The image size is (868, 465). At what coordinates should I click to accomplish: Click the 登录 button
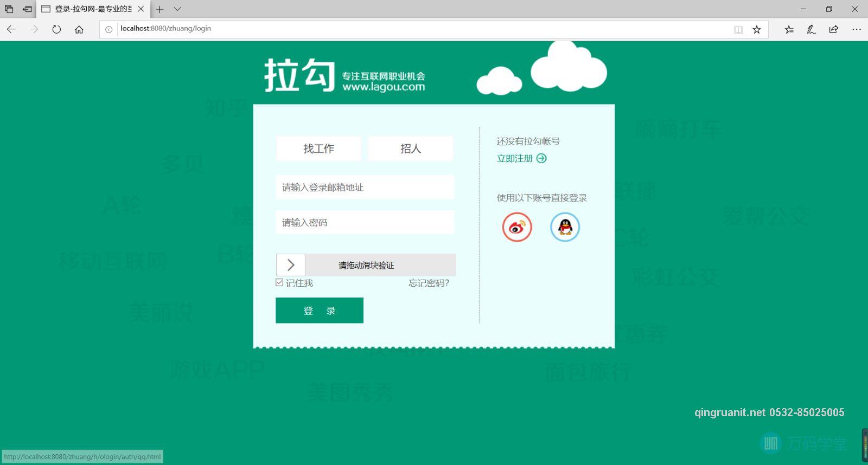pos(320,311)
